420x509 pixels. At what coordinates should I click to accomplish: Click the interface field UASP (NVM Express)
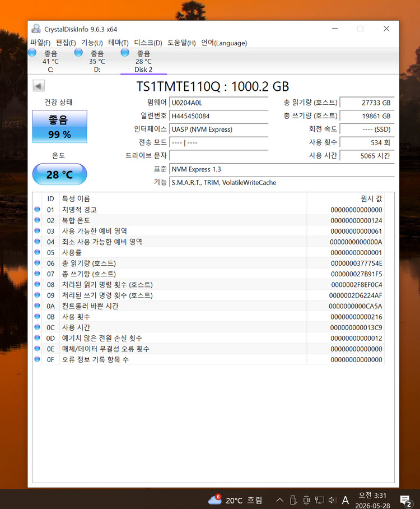(x=219, y=129)
